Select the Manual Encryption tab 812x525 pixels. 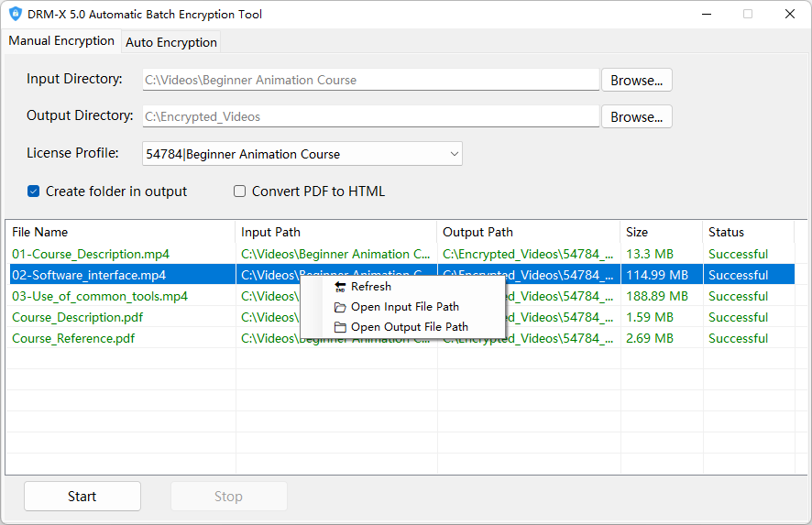61,41
